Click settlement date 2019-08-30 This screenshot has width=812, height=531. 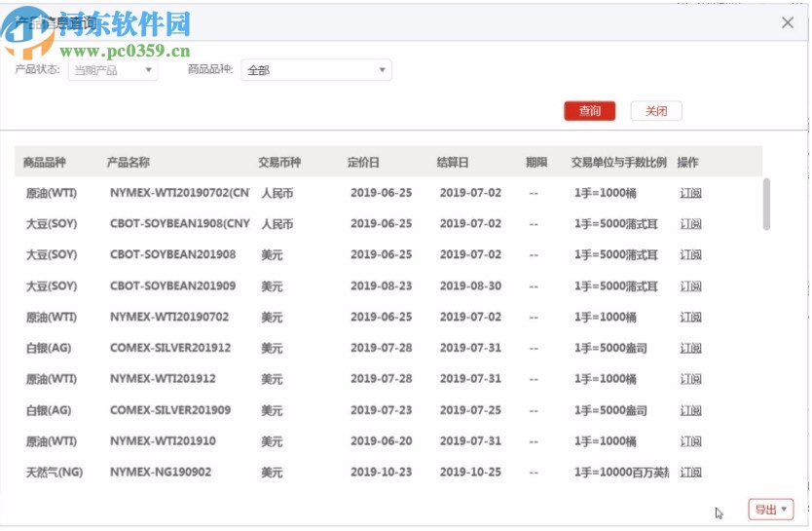(x=470, y=286)
